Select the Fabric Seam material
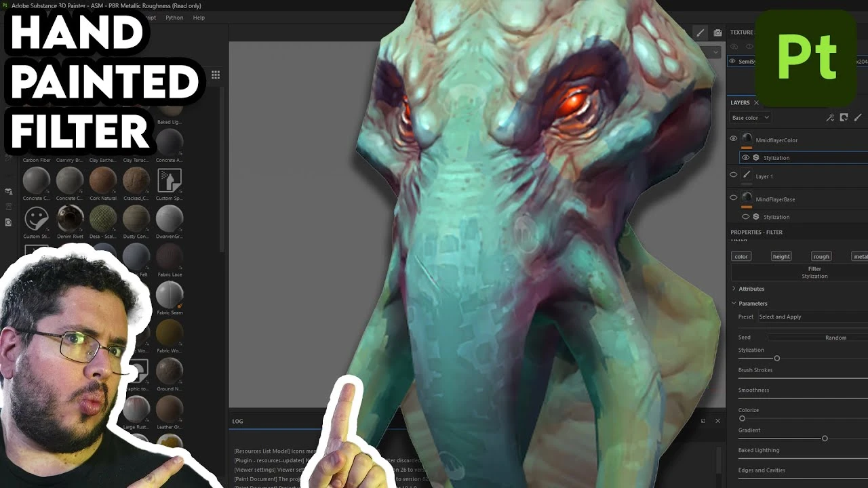The width and height of the screenshot is (868, 488). (x=169, y=294)
